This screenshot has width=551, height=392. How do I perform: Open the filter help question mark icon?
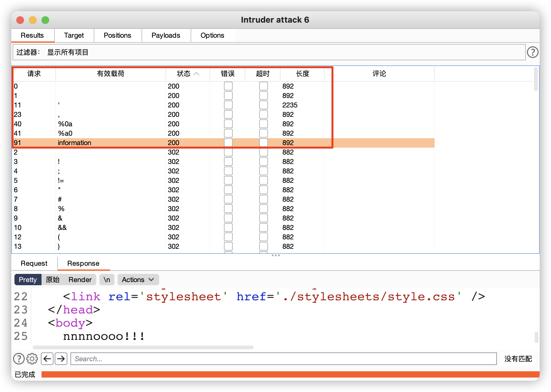pyautogui.click(x=532, y=52)
